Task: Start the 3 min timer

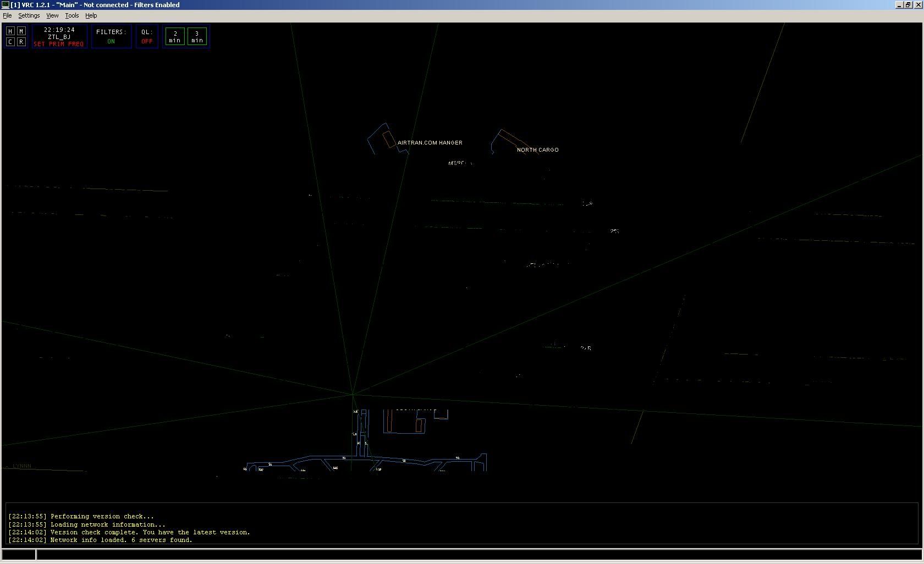Action: (197, 37)
